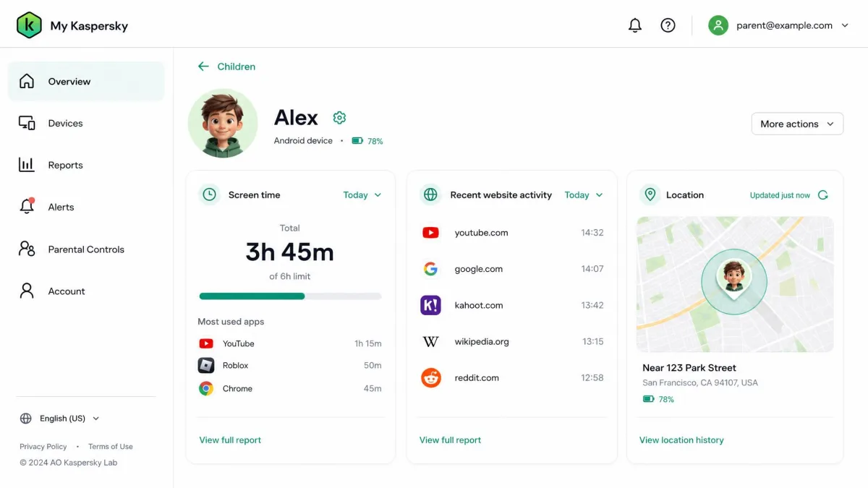This screenshot has height=488, width=868.
Task: Open Devices in the sidebar
Action: click(x=86, y=124)
